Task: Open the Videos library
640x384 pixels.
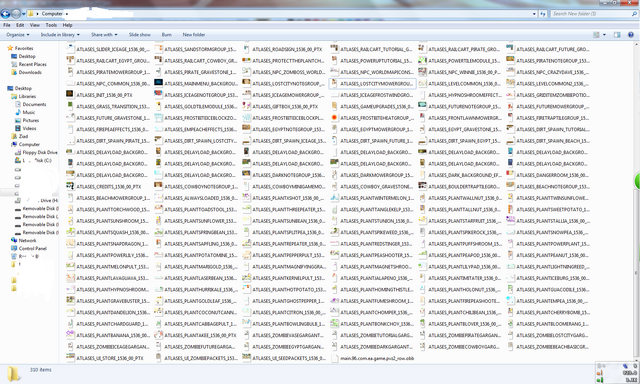Action: coord(29,129)
